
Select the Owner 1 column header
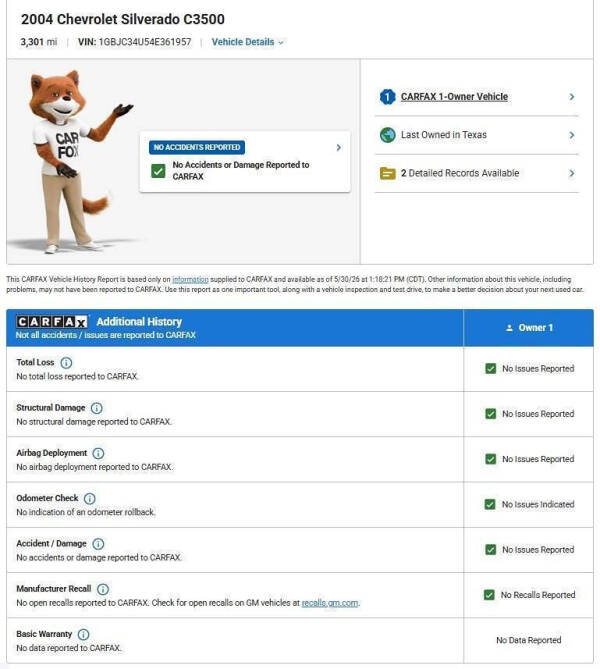pos(529,328)
